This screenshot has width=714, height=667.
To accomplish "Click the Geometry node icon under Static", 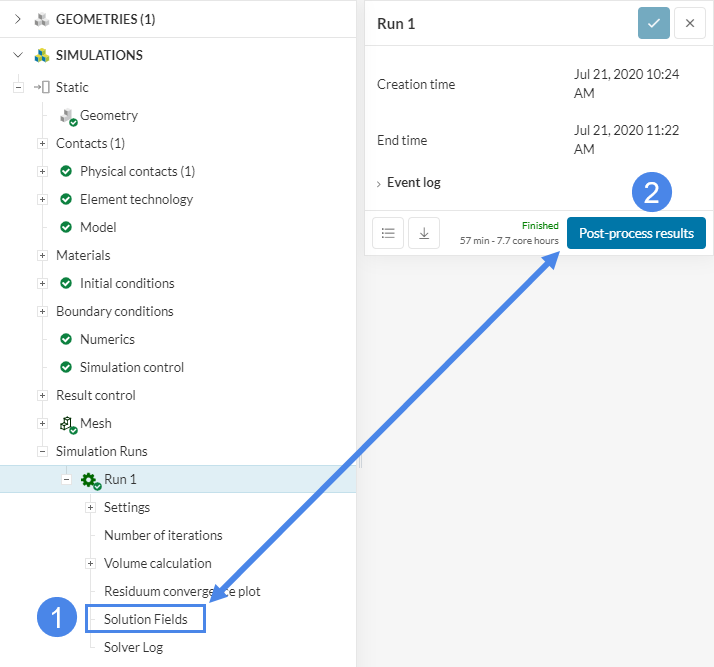I will pos(68,116).
